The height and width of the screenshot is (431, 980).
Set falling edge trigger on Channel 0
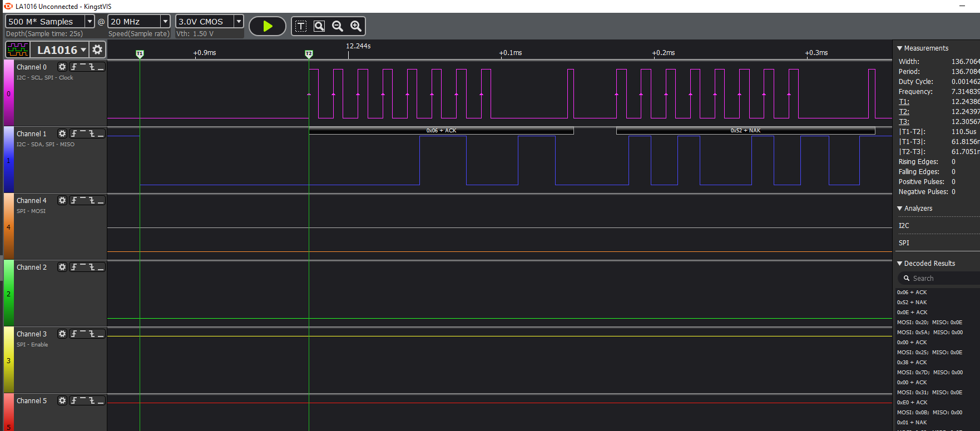[x=92, y=67]
